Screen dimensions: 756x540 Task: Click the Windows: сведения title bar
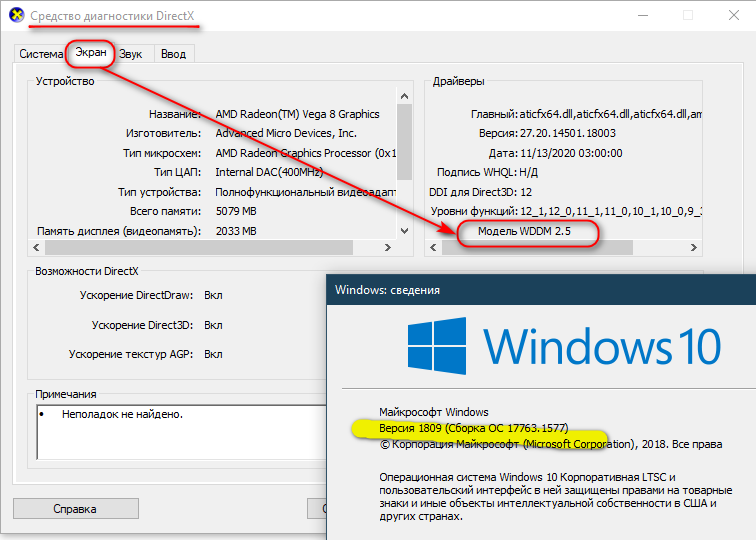(541, 290)
